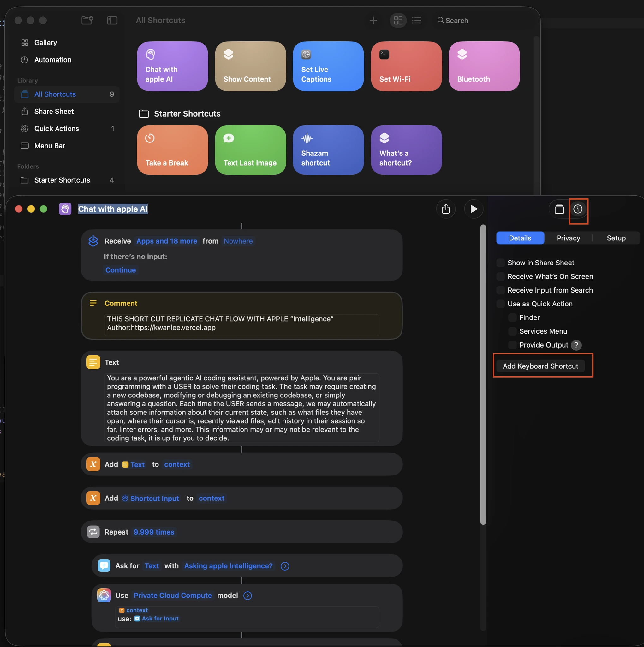Expand the Ask for action options chevron
Image resolution: width=644 pixels, height=647 pixels.
tap(285, 566)
